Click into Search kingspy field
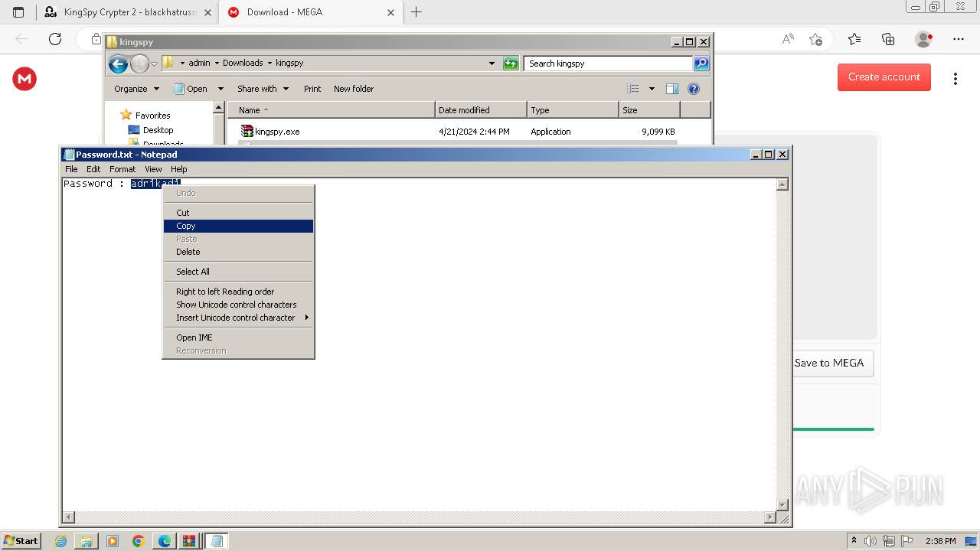Viewport: 980px width, 551px height. pyautogui.click(x=609, y=64)
